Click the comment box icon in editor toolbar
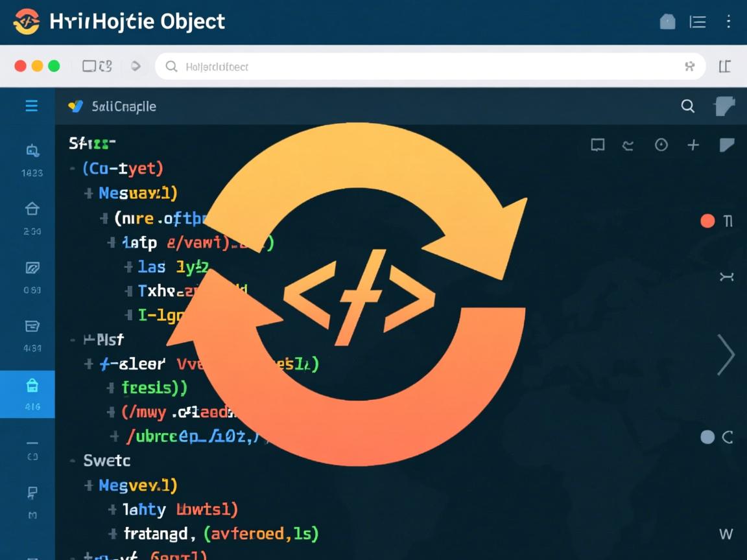The image size is (747, 560). [x=597, y=145]
